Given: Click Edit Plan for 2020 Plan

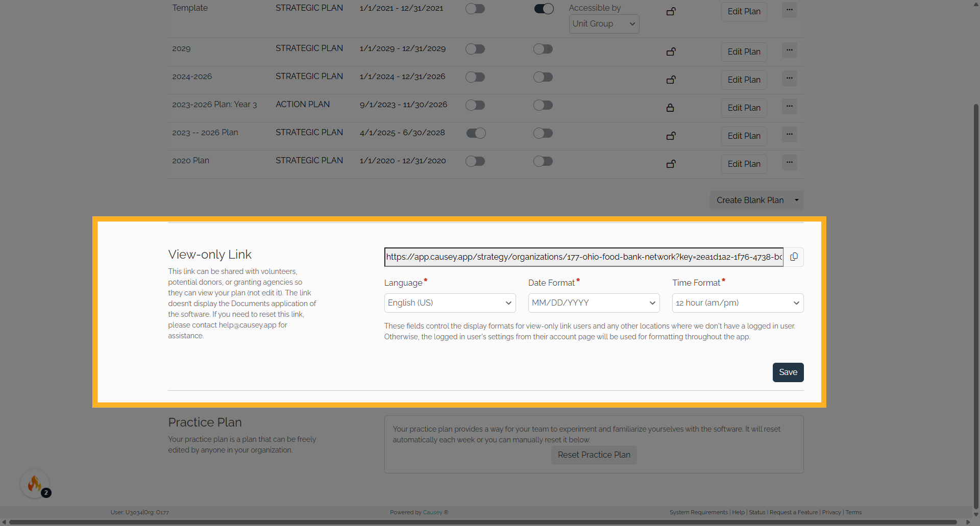Looking at the screenshot, I should [744, 164].
